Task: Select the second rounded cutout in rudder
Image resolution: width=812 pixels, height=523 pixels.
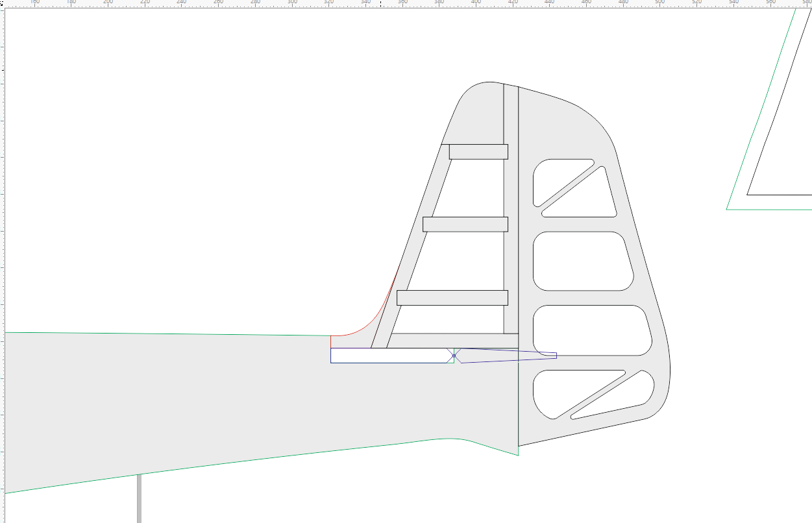Action: [x=581, y=261]
